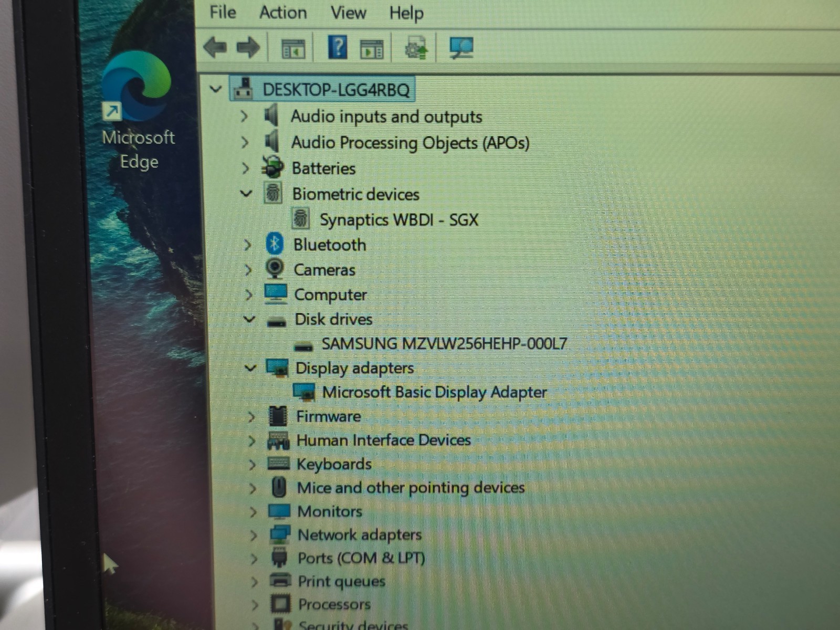Expand Ports (COM & LPT) category
The height and width of the screenshot is (630, 840).
click(x=254, y=558)
